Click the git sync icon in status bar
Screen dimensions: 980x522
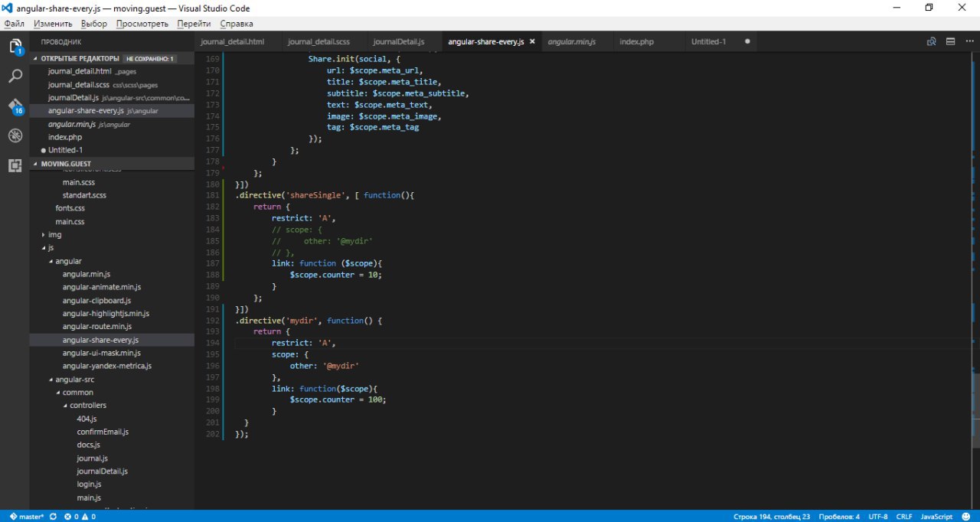pos(53,517)
